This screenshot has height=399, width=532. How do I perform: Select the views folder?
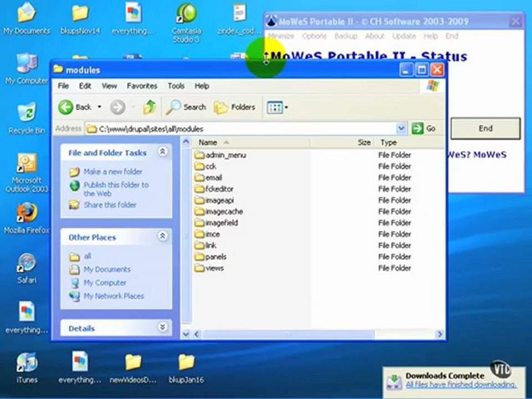pos(209,268)
